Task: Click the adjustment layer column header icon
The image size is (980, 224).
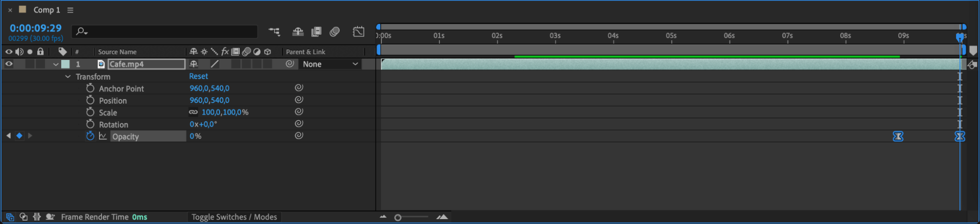Action: 257,52
